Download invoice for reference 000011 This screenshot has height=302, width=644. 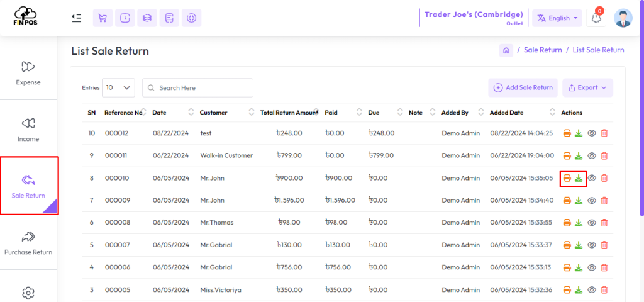click(579, 156)
